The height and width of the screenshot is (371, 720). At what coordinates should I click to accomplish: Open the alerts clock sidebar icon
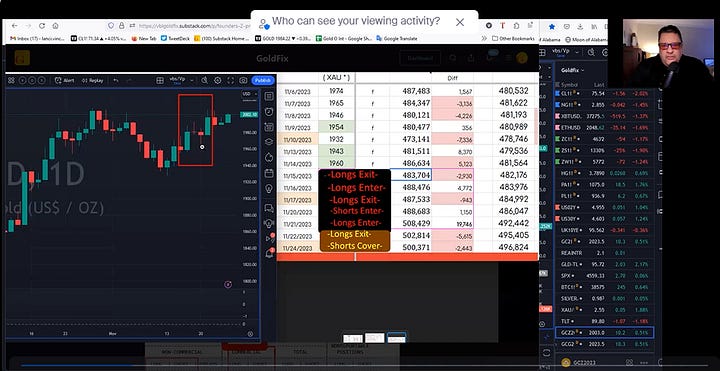coord(269,112)
